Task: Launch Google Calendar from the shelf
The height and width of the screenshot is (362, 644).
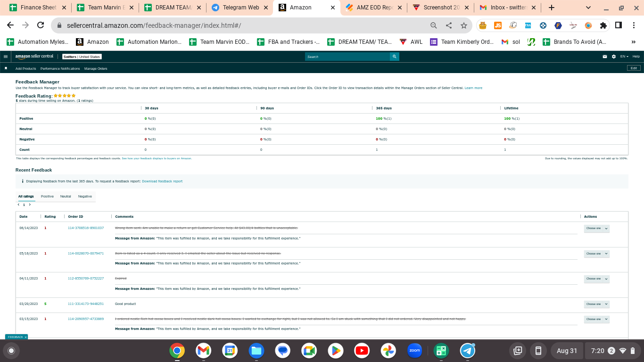Action: [x=230, y=351]
